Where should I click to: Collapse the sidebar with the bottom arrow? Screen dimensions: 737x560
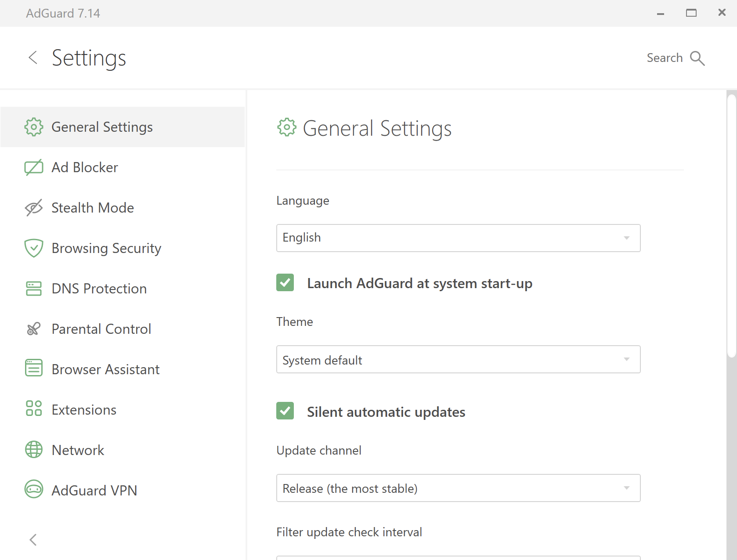33,540
